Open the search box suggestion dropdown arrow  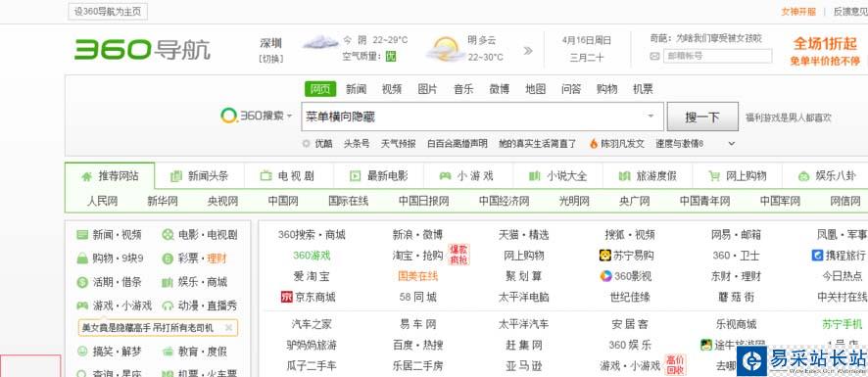click(651, 117)
